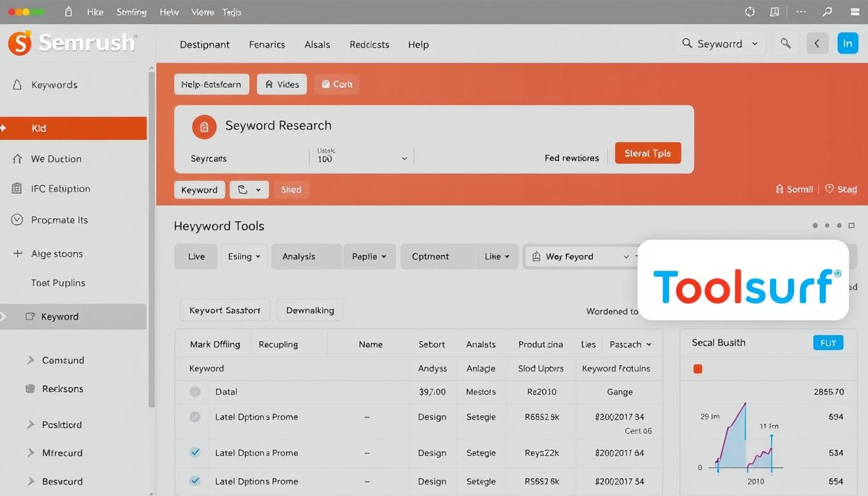The height and width of the screenshot is (496, 868).
Task: Open the 100 value dropdown
Action: click(362, 156)
